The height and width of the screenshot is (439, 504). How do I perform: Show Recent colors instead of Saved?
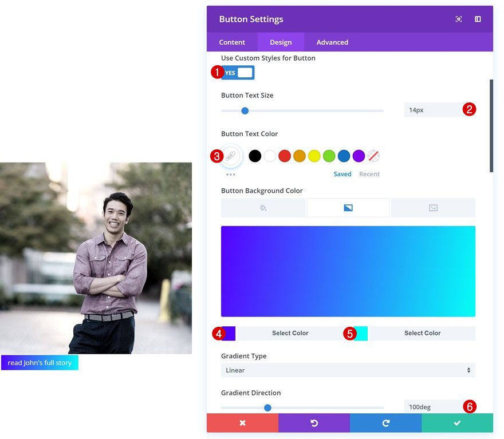[369, 174]
